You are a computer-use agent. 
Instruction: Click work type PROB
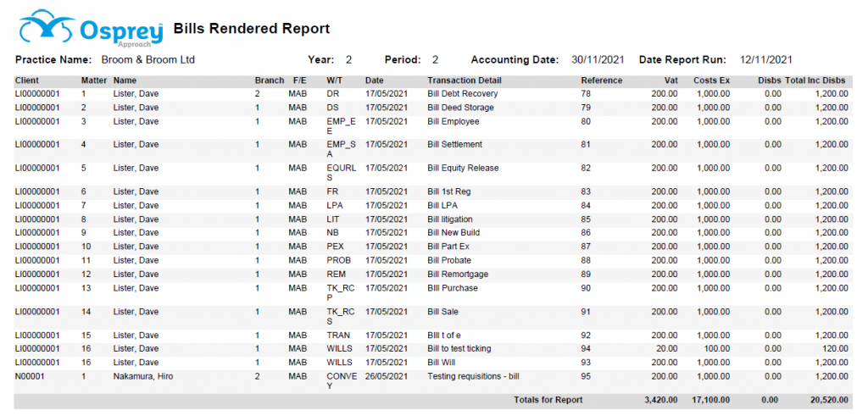(x=338, y=260)
